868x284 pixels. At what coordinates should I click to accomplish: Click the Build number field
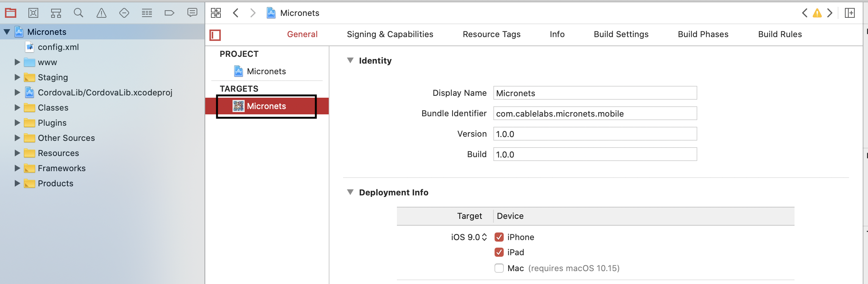tap(595, 154)
